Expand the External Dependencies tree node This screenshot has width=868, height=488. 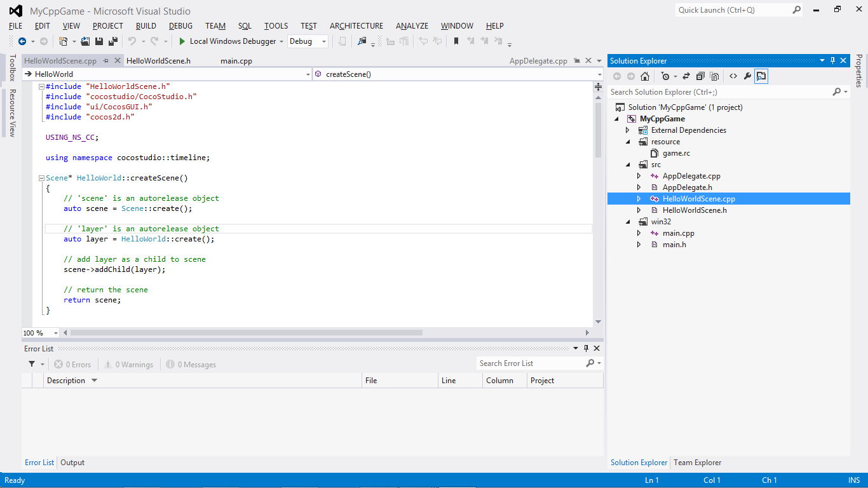628,130
